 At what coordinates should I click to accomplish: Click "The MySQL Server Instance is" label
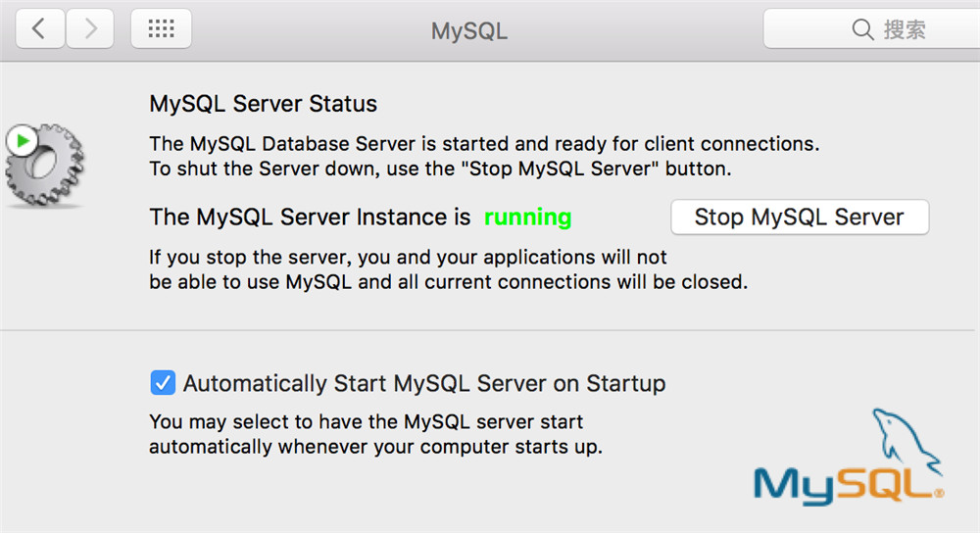tap(310, 218)
